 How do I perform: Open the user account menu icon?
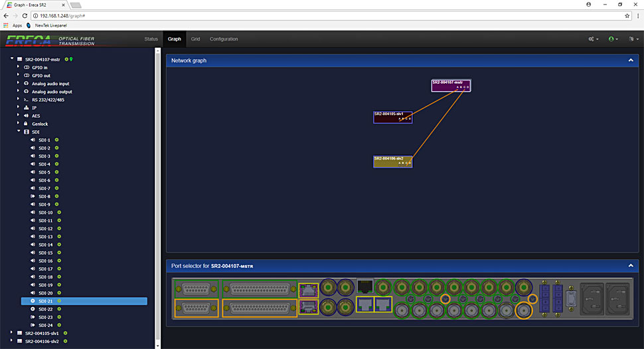(612, 39)
